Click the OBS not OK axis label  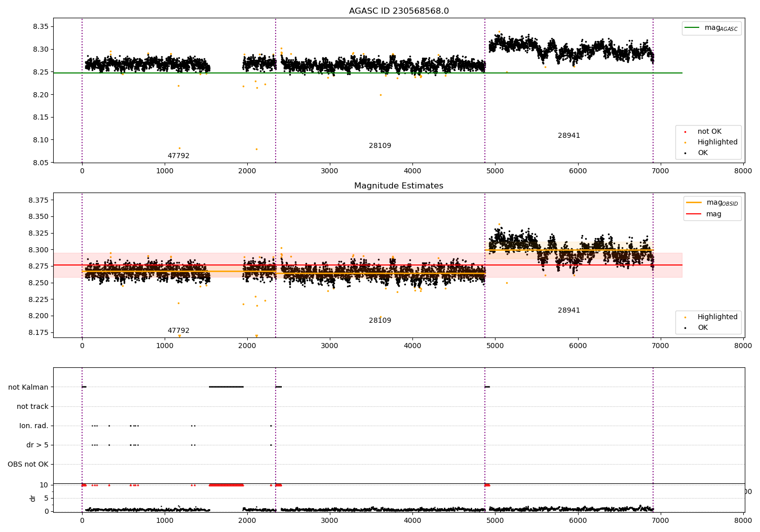pyautogui.click(x=28, y=464)
